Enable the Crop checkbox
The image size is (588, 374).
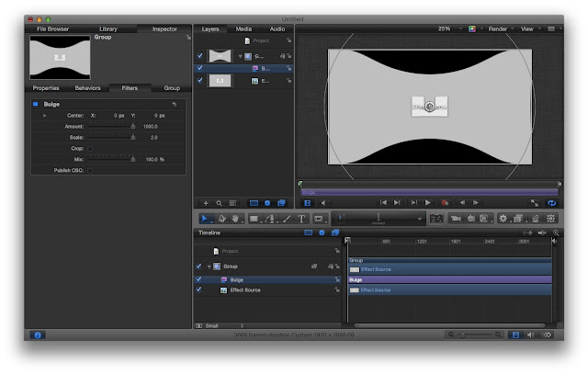pos(90,149)
